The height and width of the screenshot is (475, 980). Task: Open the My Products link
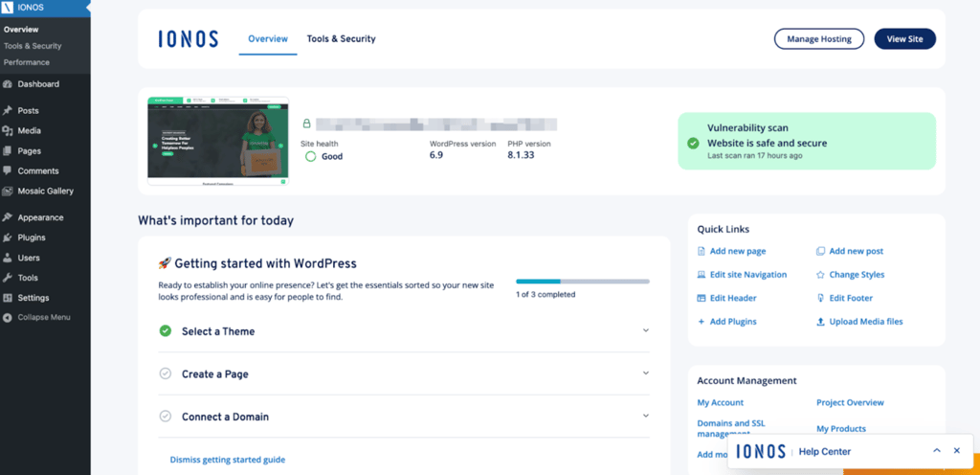(x=840, y=429)
